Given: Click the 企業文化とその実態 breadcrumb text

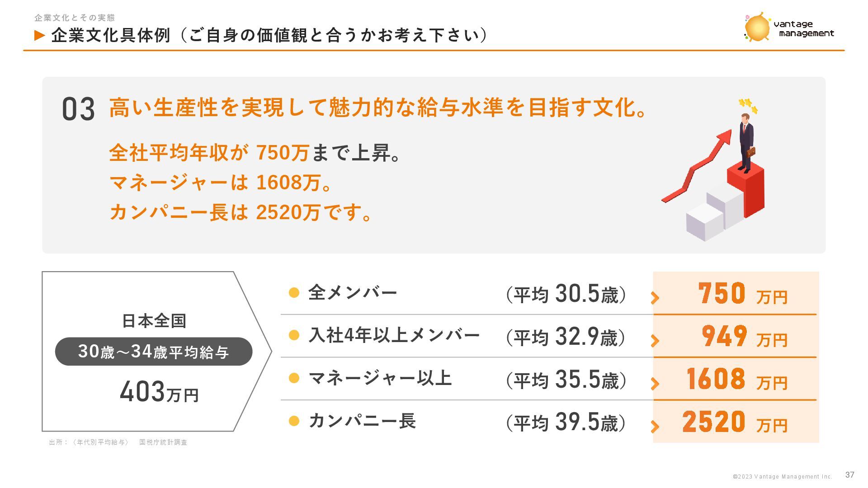Looking at the screenshot, I should [75, 18].
